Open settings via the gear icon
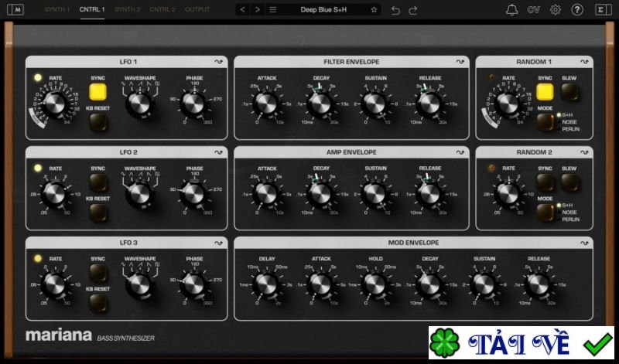The height and width of the screenshot is (364, 619). [556, 10]
